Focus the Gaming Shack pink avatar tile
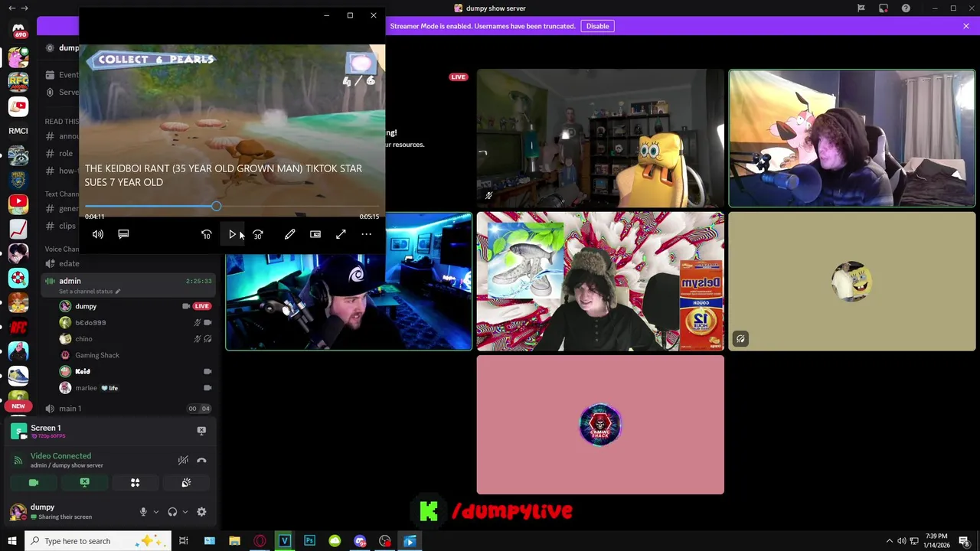 (x=600, y=425)
